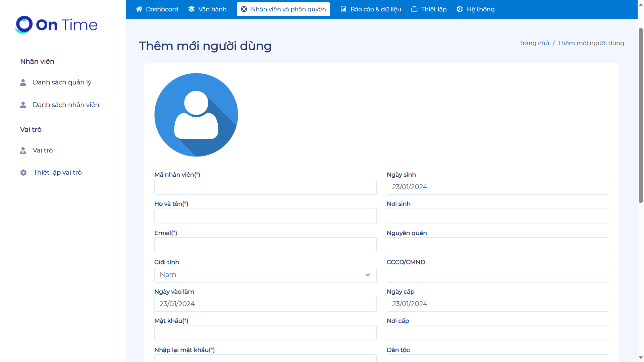Click the vertical page scrollbar
This screenshot has height=362, width=644.
[641, 115]
